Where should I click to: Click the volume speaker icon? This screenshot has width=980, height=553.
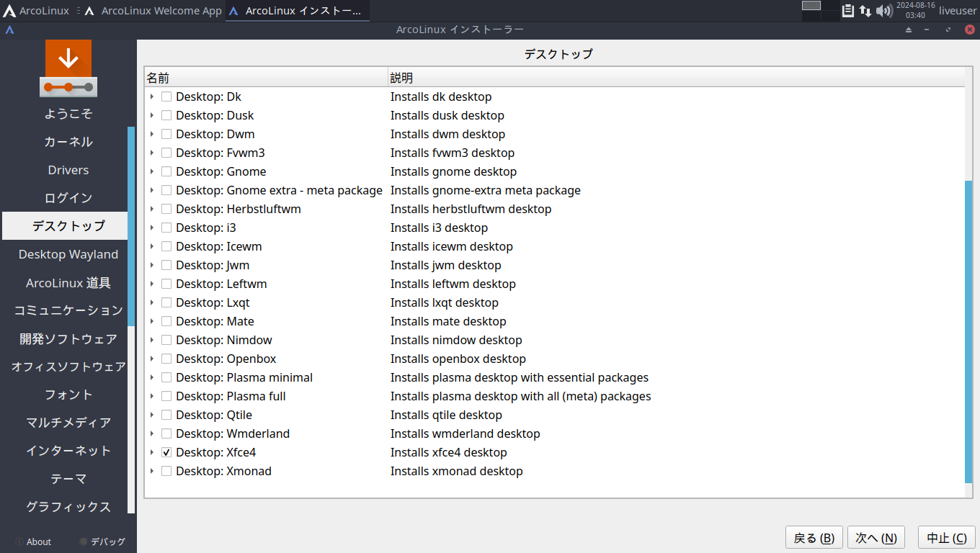pyautogui.click(x=883, y=11)
